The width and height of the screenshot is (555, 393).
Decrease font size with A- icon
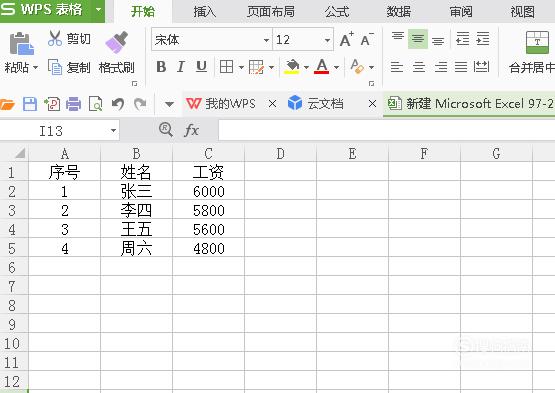(x=367, y=39)
